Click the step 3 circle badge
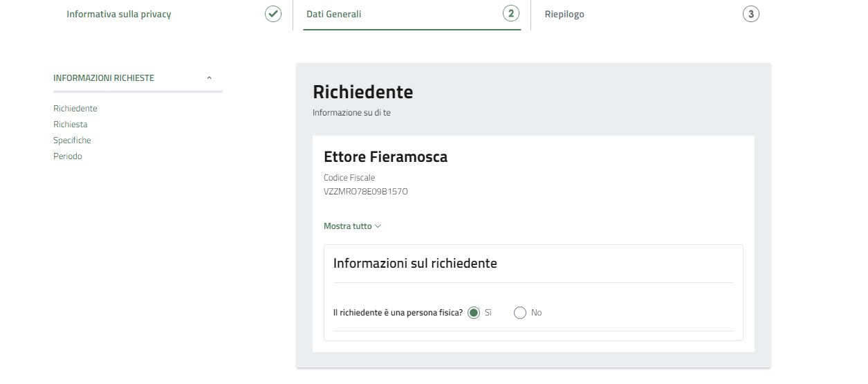Screen dimensions: 868x384 (x=750, y=14)
